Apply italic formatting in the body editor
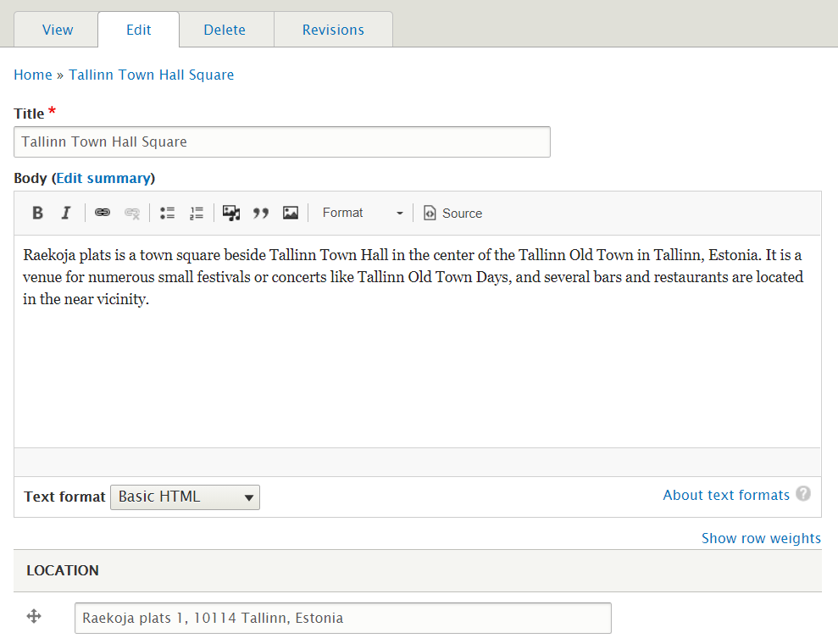 [66, 213]
